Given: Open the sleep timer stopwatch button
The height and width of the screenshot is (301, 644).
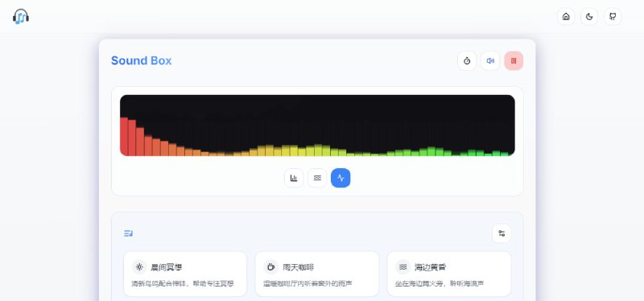Looking at the screenshot, I should pos(467,61).
